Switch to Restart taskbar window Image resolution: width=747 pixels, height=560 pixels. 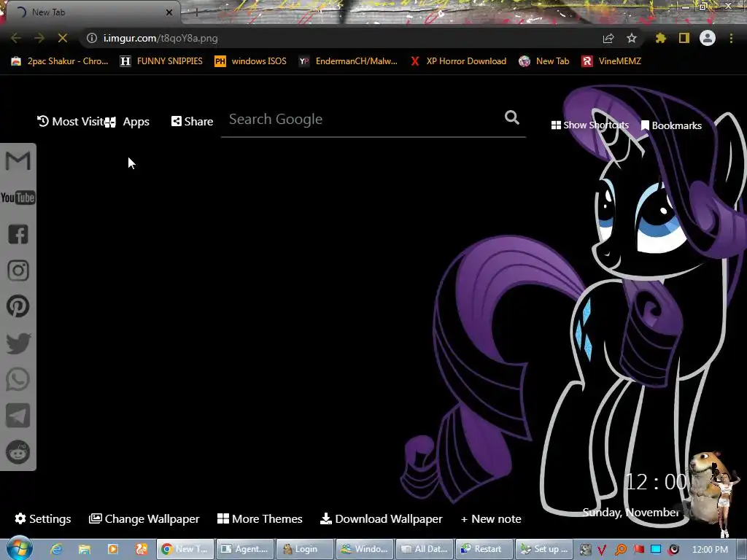484,549
